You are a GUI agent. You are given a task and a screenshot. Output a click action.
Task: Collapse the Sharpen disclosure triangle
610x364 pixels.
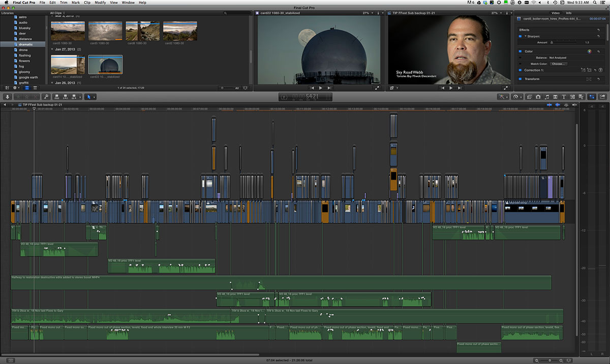pyautogui.click(x=526, y=36)
